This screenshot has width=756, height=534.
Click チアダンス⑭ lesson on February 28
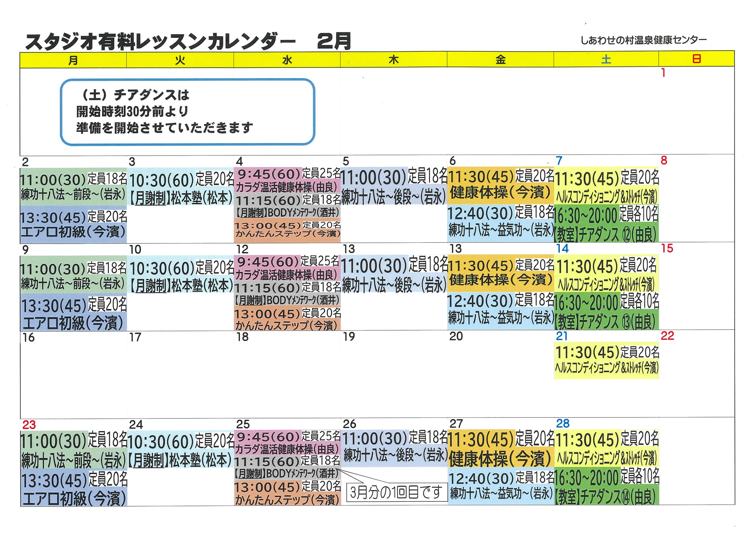606,487
